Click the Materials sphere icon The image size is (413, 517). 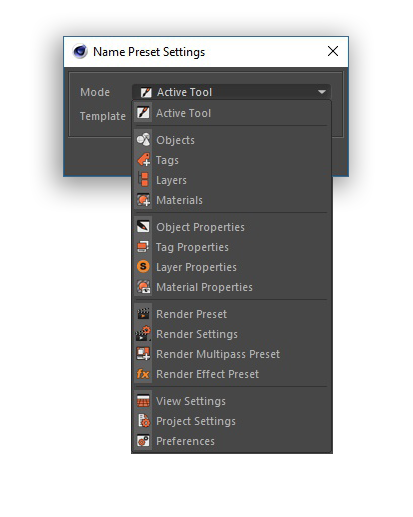click(143, 200)
